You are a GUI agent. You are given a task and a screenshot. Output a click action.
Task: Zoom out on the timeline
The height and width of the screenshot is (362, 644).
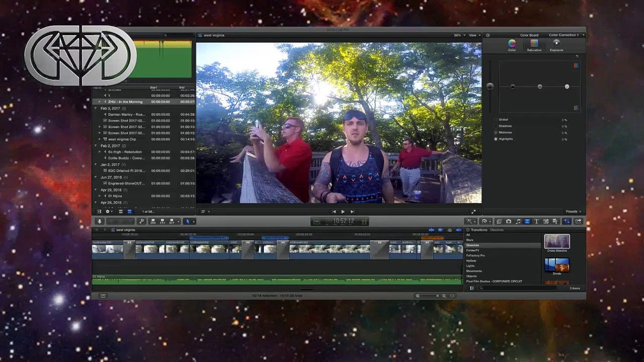coord(418,296)
